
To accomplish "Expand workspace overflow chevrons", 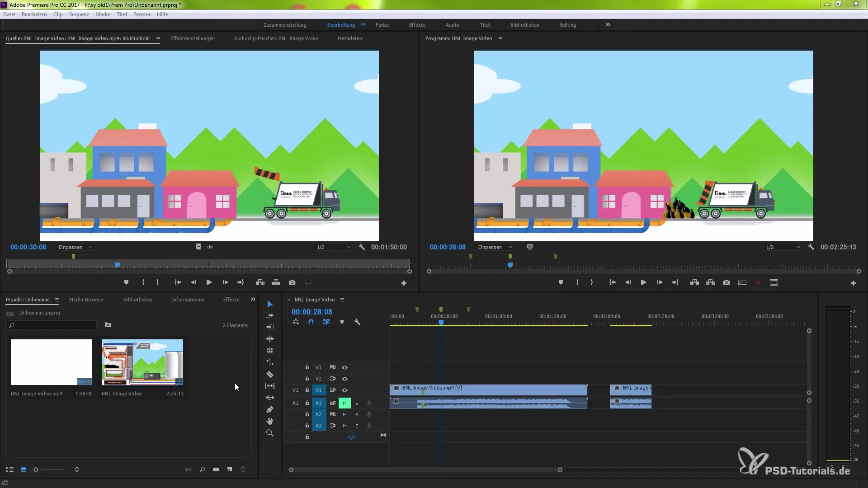I will (x=608, y=25).
